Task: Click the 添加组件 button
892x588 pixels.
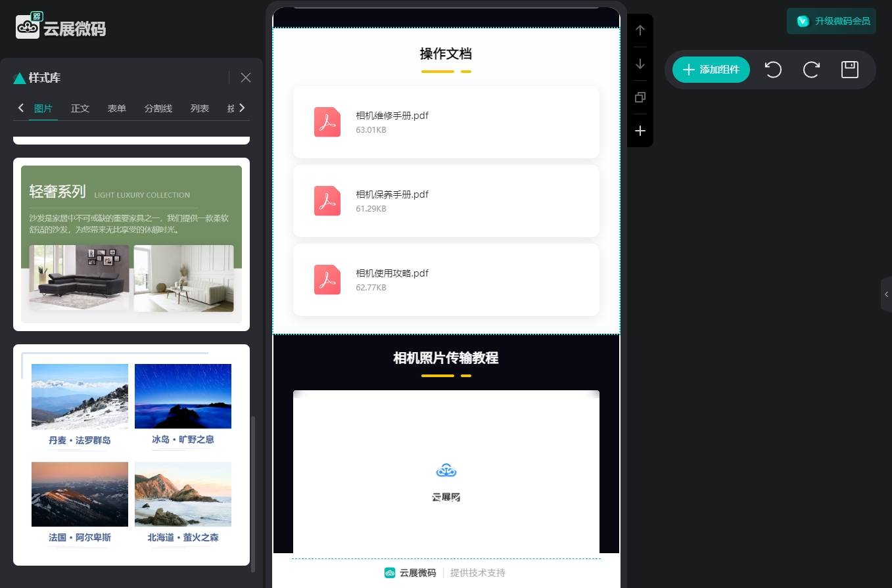Action: [711, 70]
